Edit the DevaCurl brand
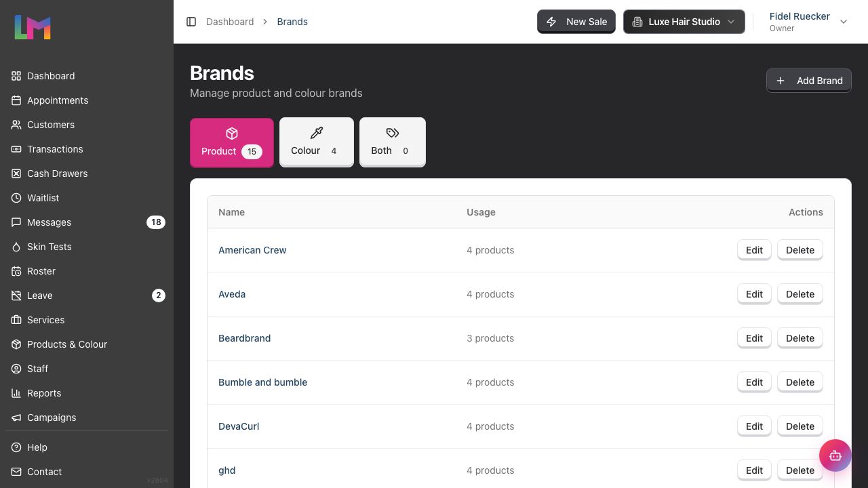 754,426
